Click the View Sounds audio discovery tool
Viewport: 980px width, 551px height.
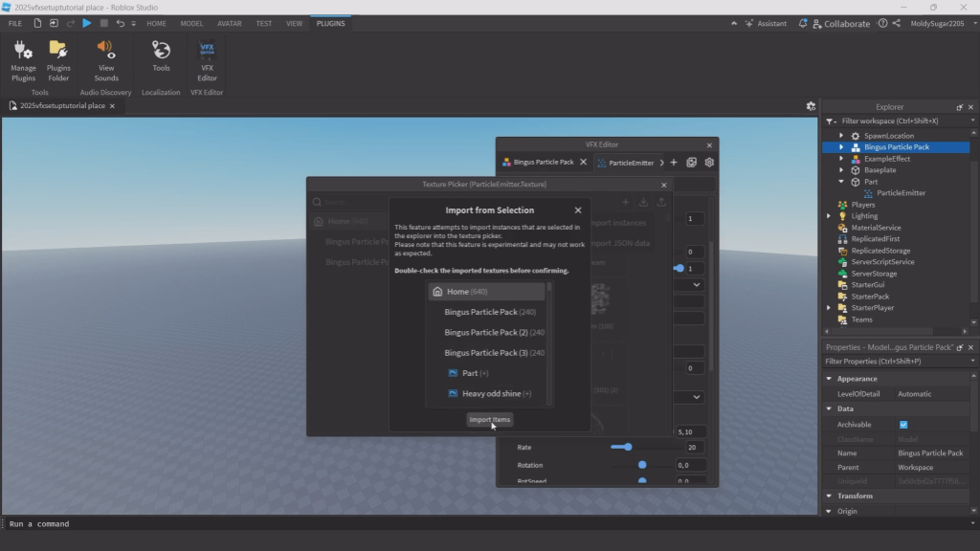tap(106, 61)
